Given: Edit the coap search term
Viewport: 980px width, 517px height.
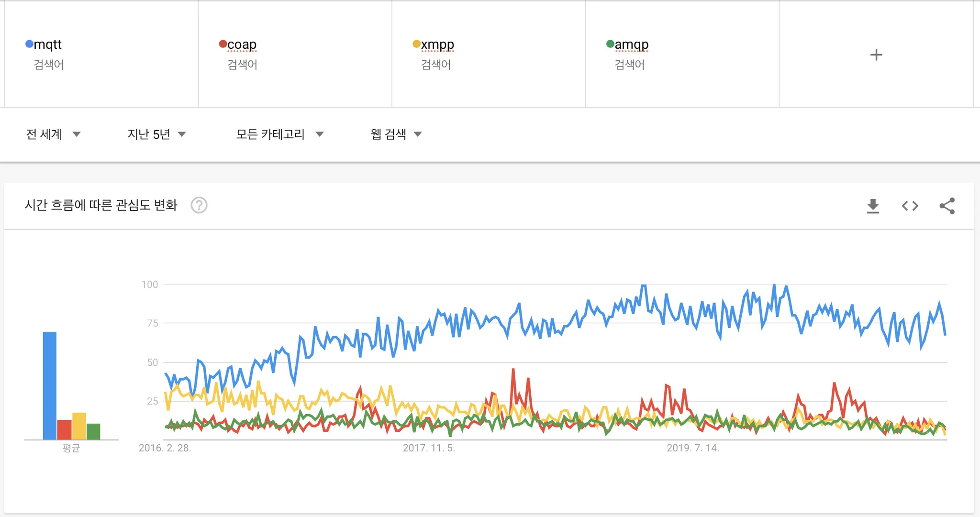Looking at the screenshot, I should click(242, 45).
